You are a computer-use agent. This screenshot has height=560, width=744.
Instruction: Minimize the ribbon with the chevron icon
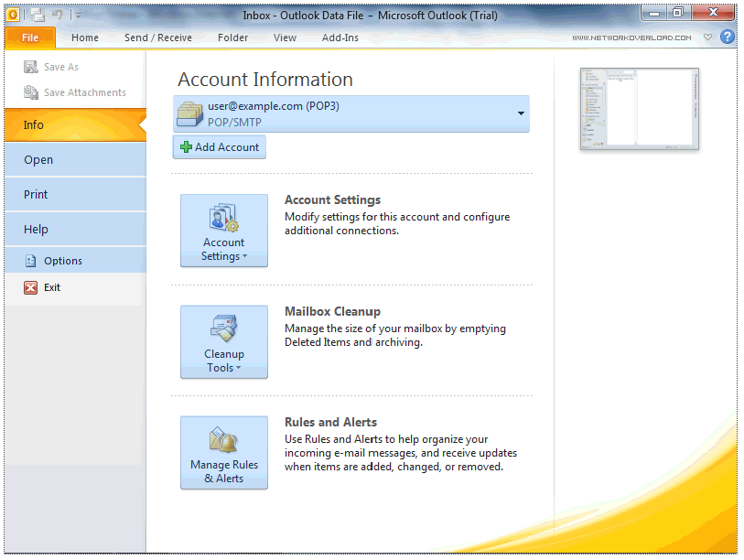(707, 38)
